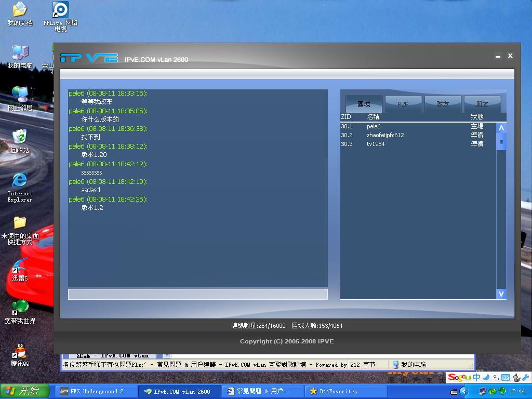Expand the hidden system tray icons
532x399 pixels.
[x=464, y=391]
